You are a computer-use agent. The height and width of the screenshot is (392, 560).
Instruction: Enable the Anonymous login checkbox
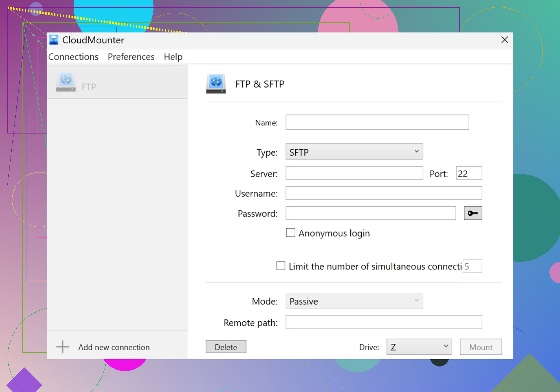click(291, 233)
